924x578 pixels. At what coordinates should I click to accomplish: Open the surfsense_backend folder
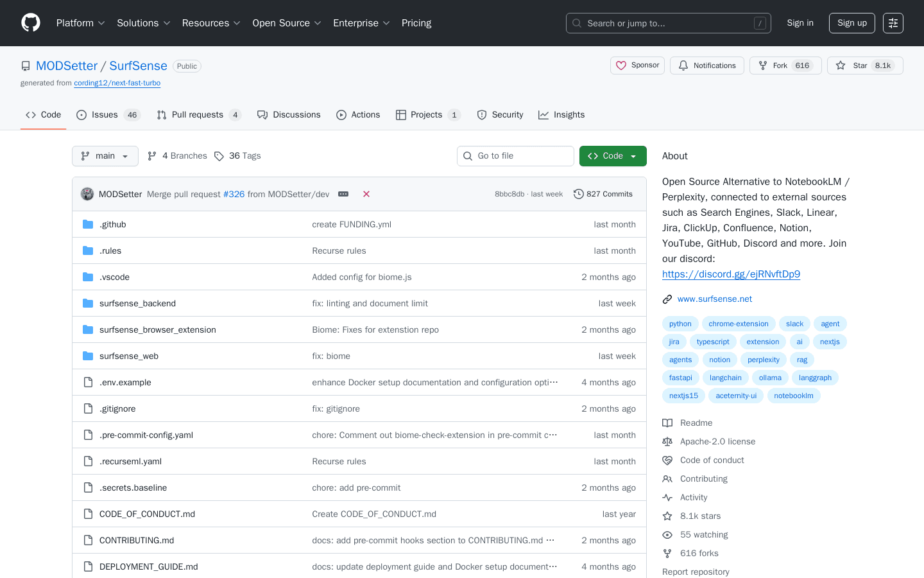[137, 302]
